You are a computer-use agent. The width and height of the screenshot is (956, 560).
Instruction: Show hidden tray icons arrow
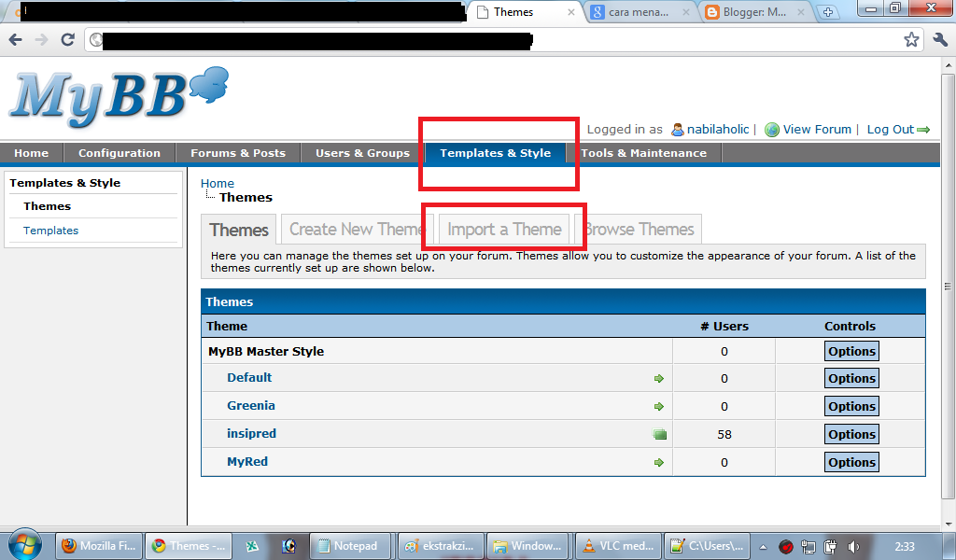pyautogui.click(x=763, y=547)
